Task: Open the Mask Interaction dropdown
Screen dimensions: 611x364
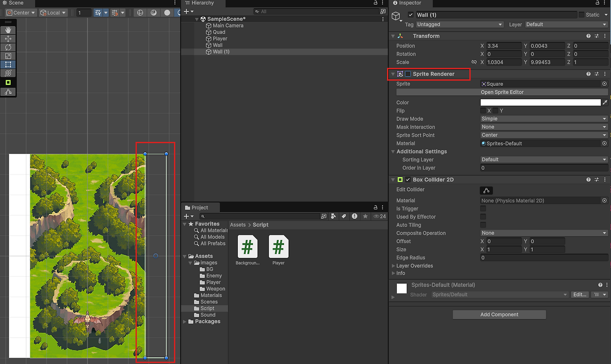Action: 544,127
